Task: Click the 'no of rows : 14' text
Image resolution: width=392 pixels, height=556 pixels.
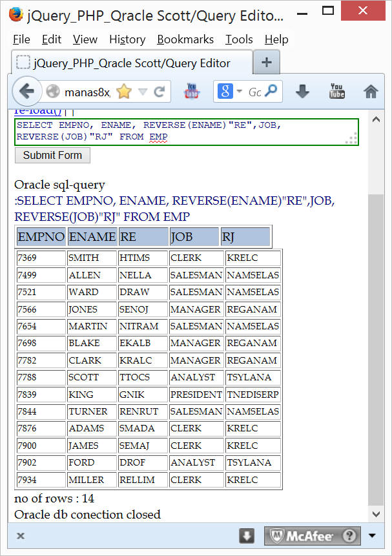Action: [x=54, y=499]
